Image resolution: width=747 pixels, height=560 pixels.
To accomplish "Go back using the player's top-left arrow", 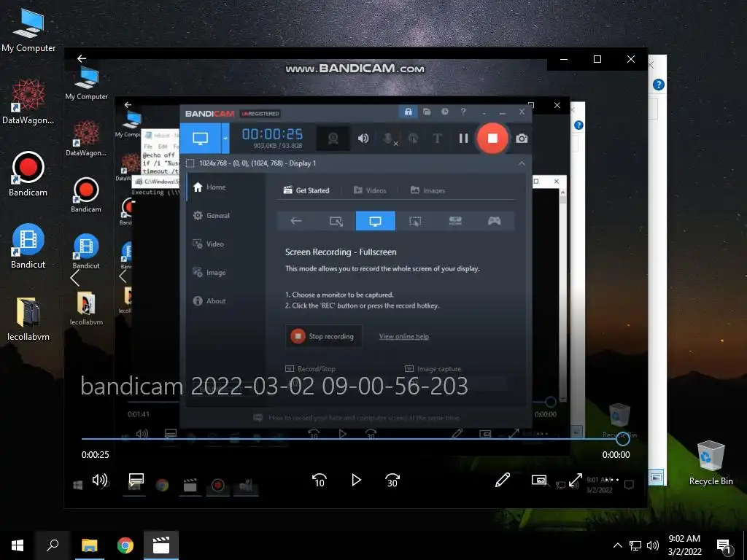I will pyautogui.click(x=82, y=58).
